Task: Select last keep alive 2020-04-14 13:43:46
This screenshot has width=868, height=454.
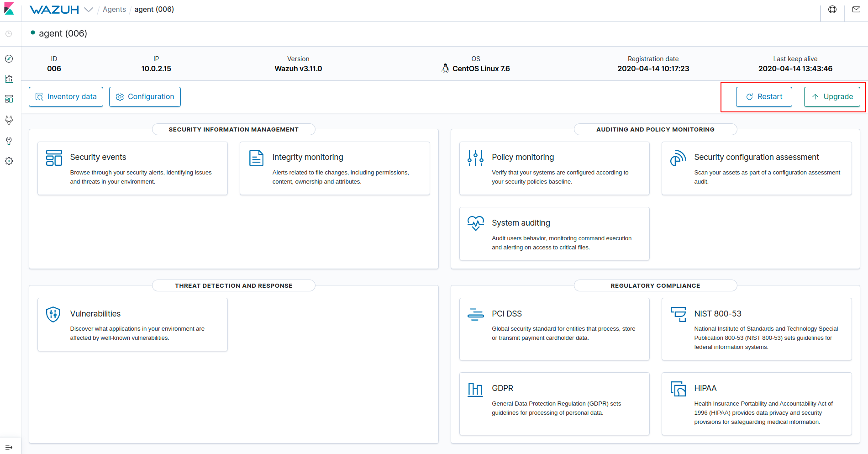Action: pos(795,69)
